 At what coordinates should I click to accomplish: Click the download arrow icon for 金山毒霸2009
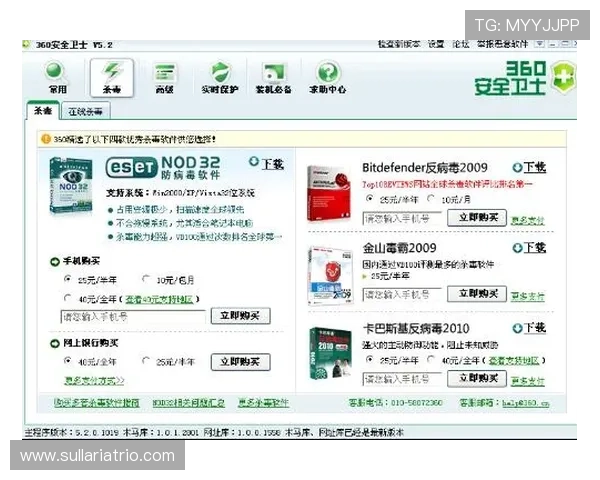pyautogui.click(x=517, y=248)
